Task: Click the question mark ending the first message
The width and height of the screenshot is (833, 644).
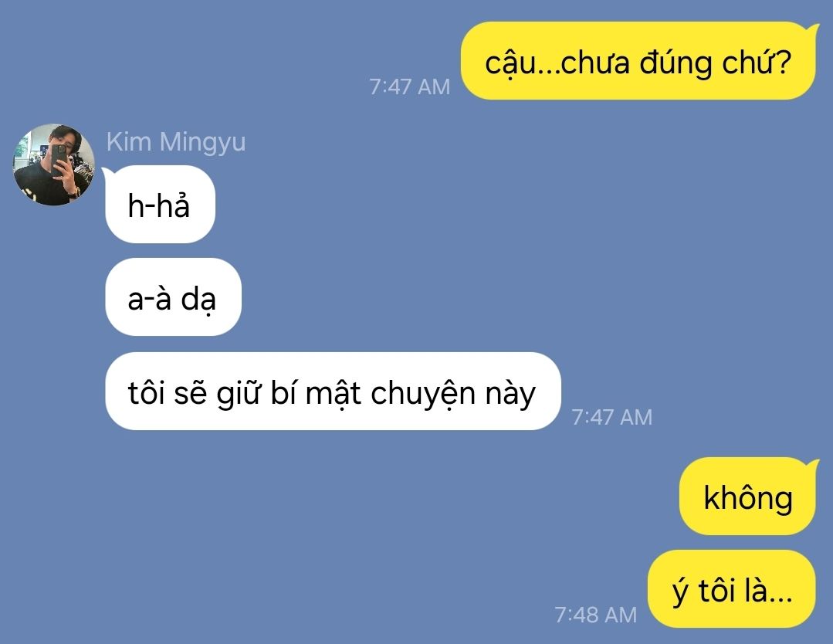Action: click(x=783, y=63)
